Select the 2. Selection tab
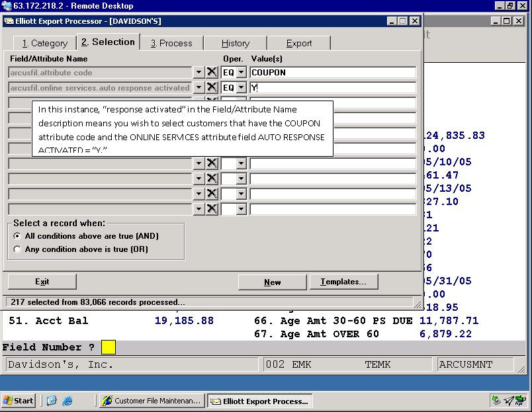This screenshot has width=532, height=412. pos(109,42)
